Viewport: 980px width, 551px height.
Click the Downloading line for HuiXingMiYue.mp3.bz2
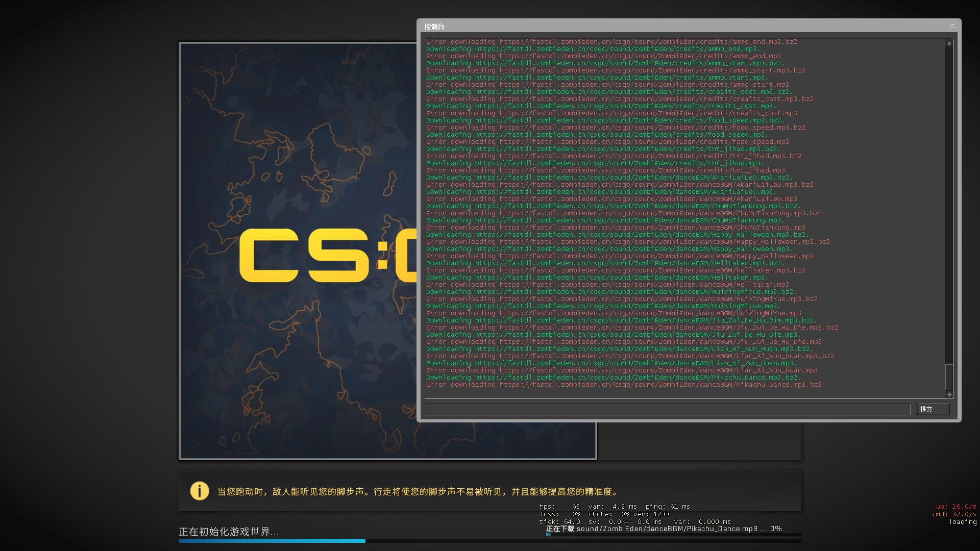click(x=611, y=292)
